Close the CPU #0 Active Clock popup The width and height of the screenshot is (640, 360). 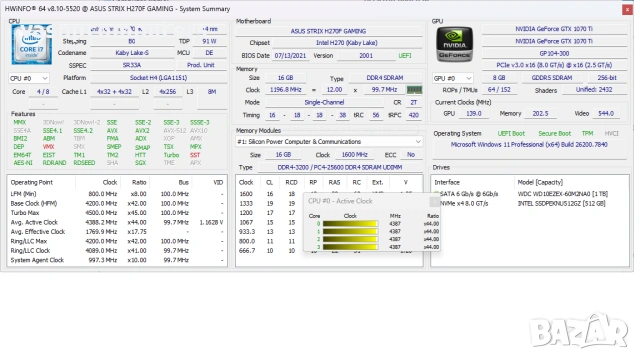click(434, 201)
